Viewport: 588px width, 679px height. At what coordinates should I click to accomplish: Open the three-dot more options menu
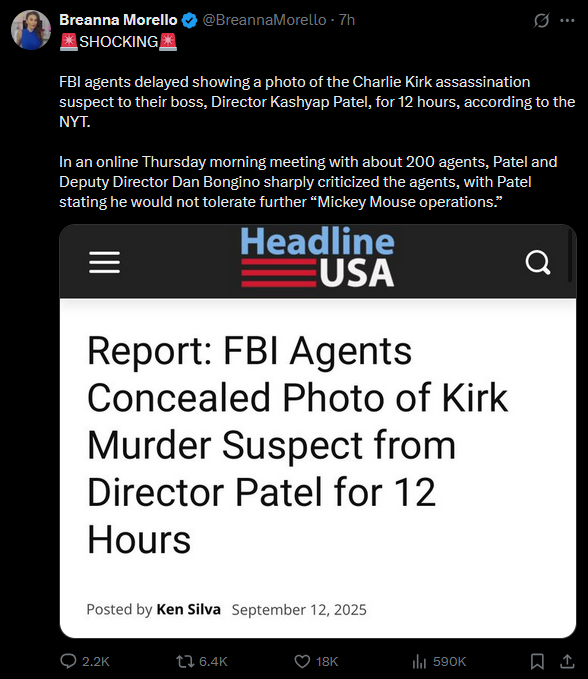coord(567,20)
